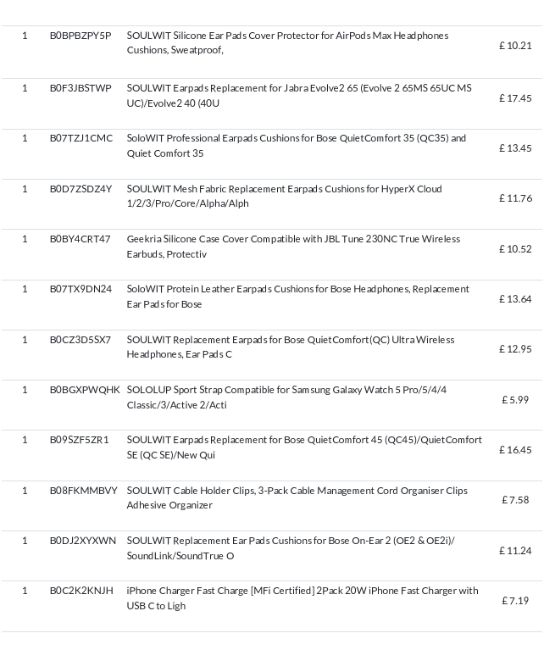Select ASIN B0F3JBSTWP
This screenshot has height=650, width=544.
[80, 88]
